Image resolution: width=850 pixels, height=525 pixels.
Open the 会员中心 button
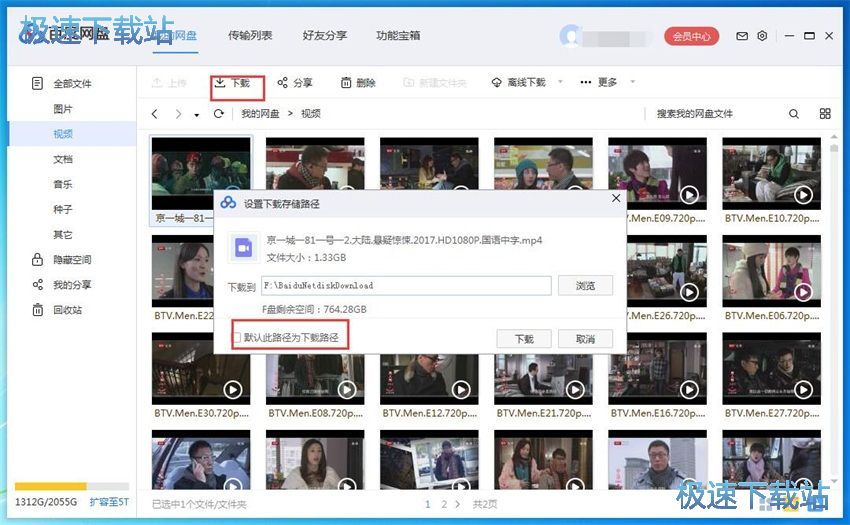point(691,36)
